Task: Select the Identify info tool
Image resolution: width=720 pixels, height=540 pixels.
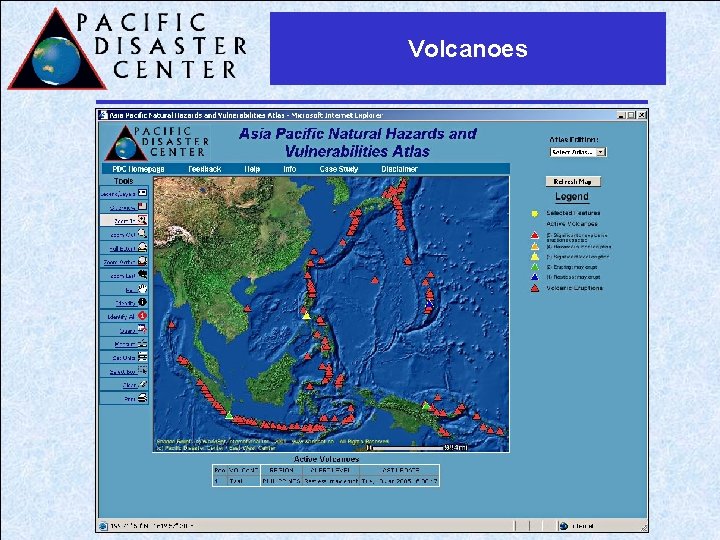Action: click(143, 302)
